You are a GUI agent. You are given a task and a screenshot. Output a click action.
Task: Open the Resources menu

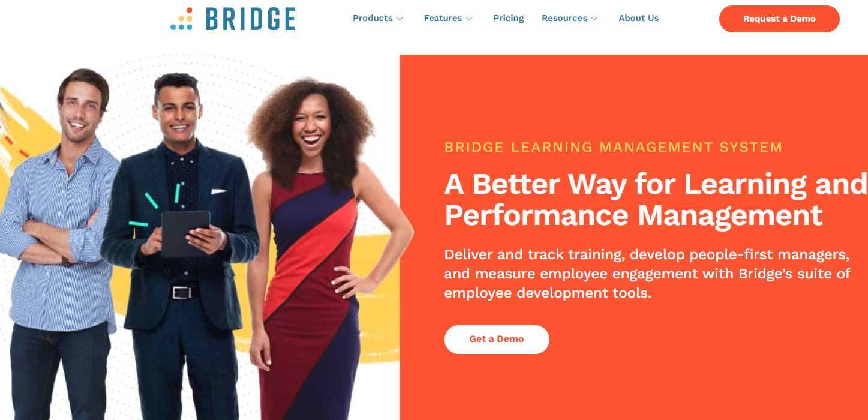[570, 18]
